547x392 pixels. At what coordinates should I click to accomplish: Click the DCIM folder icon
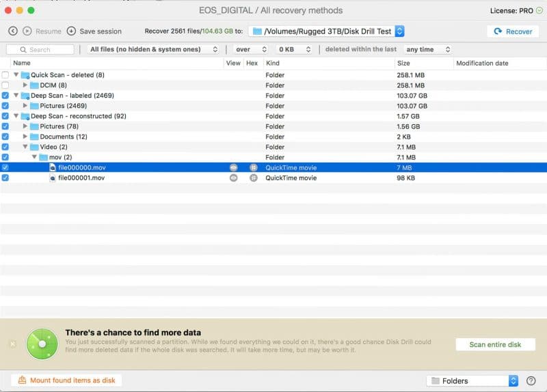point(34,85)
